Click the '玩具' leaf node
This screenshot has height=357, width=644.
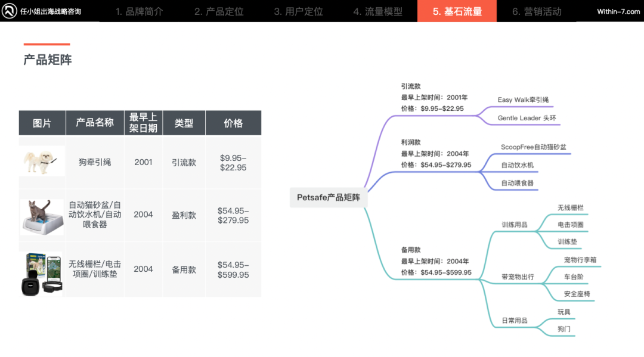click(x=564, y=312)
